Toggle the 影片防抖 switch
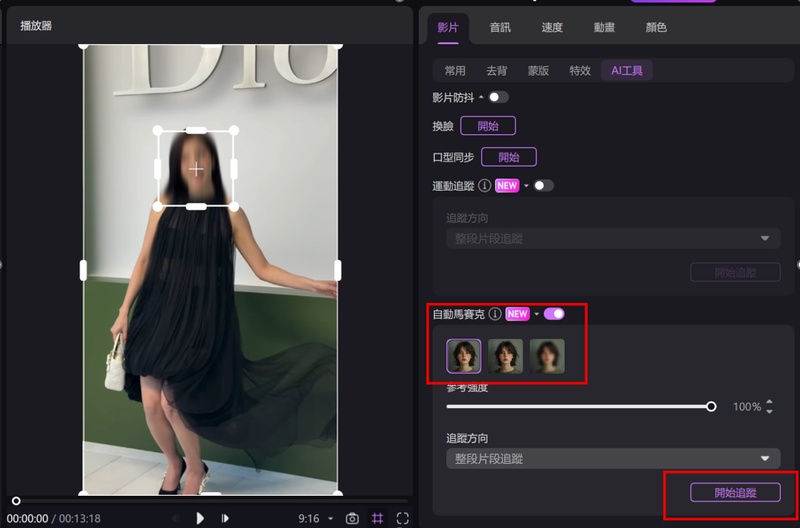 (x=498, y=97)
